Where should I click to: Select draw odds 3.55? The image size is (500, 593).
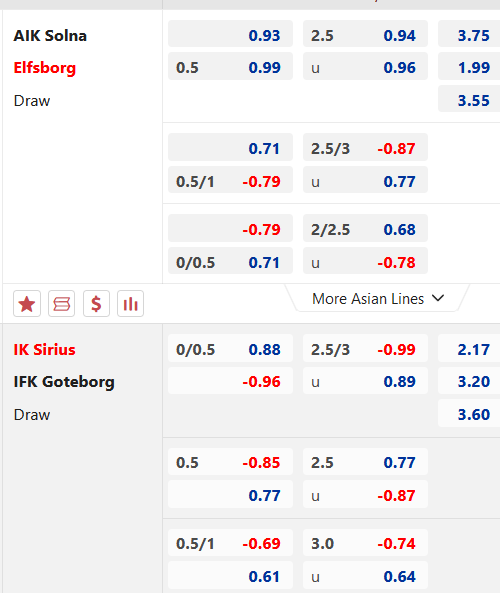coord(469,100)
